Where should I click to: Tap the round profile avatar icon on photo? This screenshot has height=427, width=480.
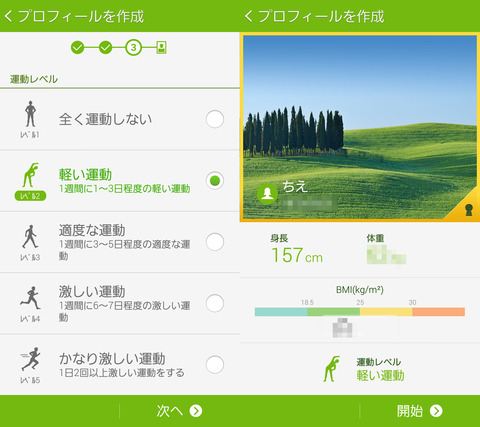tap(267, 193)
